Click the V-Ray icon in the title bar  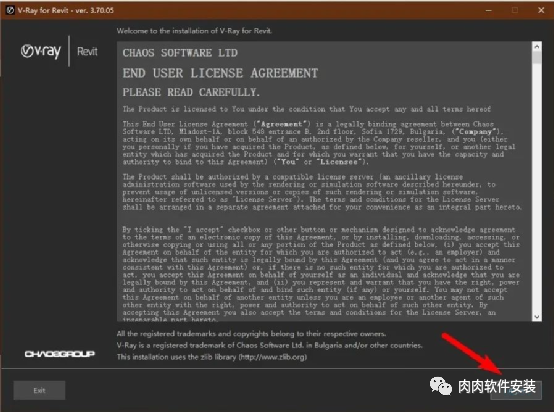coord(10,10)
